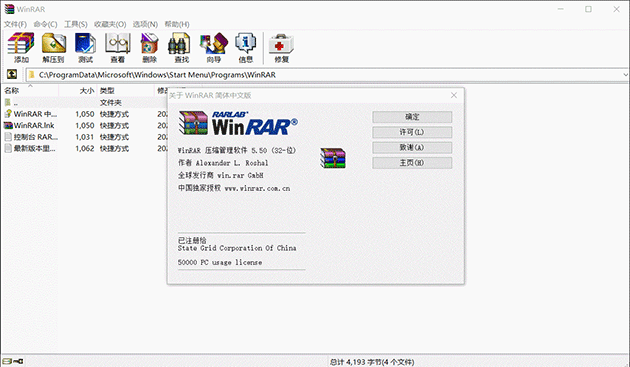Click size 1,031 cell
The image size is (630, 367).
pyautogui.click(x=84, y=137)
